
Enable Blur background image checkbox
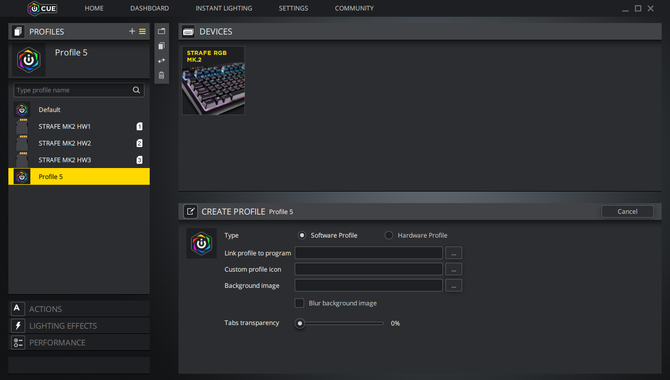299,303
